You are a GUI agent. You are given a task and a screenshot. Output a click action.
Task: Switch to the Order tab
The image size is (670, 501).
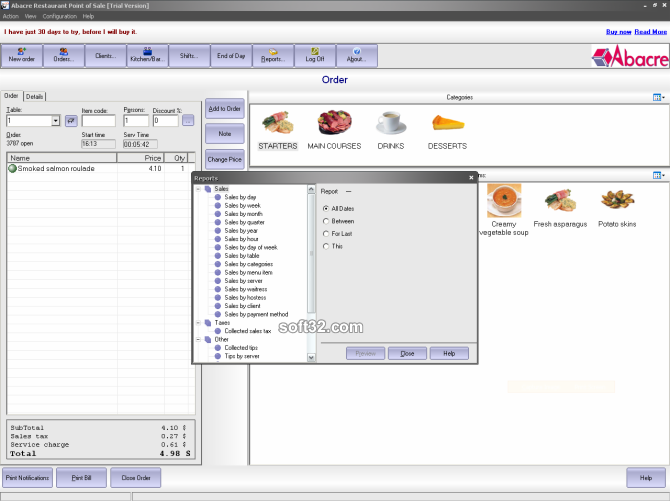tap(11, 96)
